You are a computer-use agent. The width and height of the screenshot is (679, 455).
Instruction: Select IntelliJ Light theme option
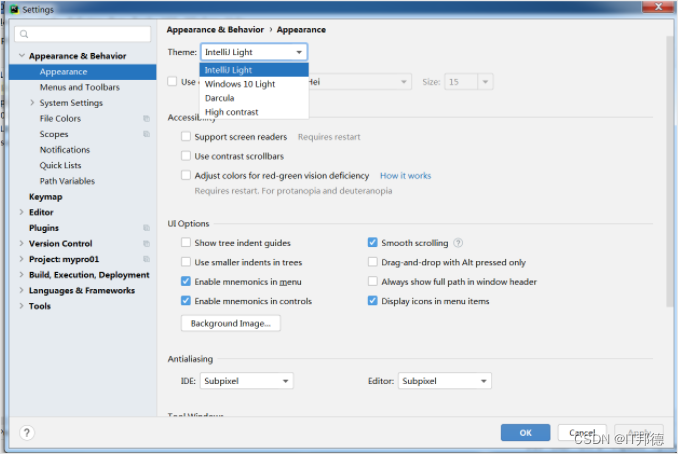coord(254,70)
